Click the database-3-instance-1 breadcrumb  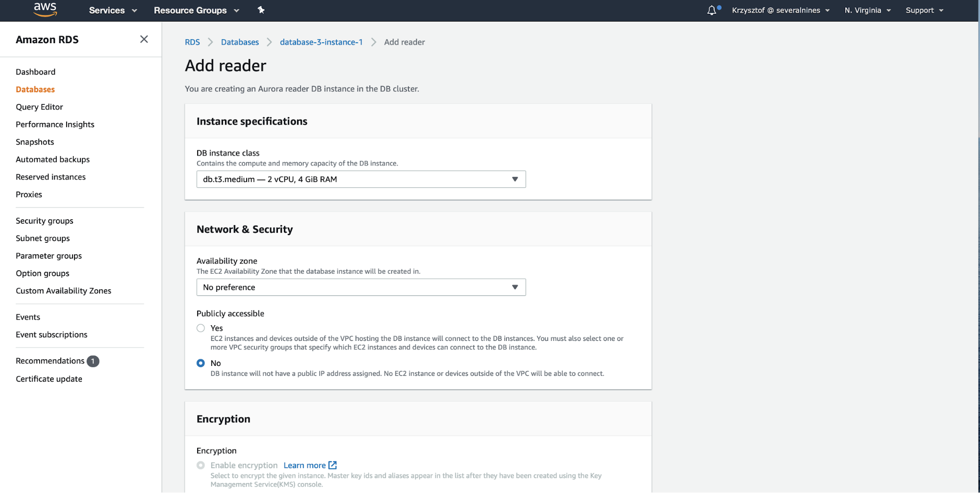coord(321,42)
